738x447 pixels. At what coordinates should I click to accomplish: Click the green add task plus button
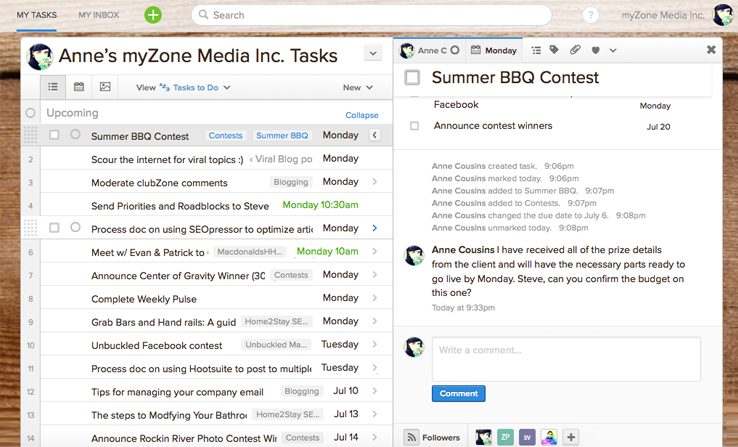click(152, 15)
